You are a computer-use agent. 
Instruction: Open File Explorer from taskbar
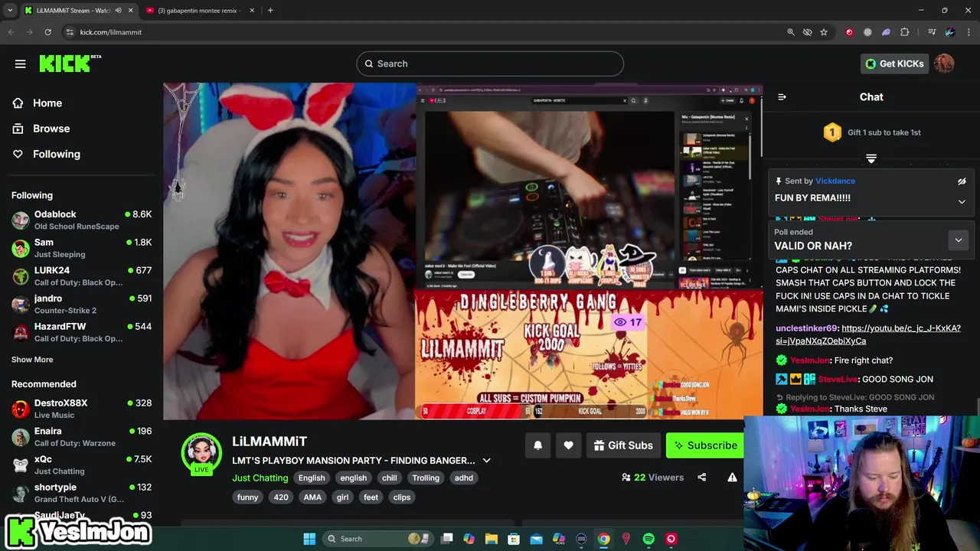(x=492, y=539)
